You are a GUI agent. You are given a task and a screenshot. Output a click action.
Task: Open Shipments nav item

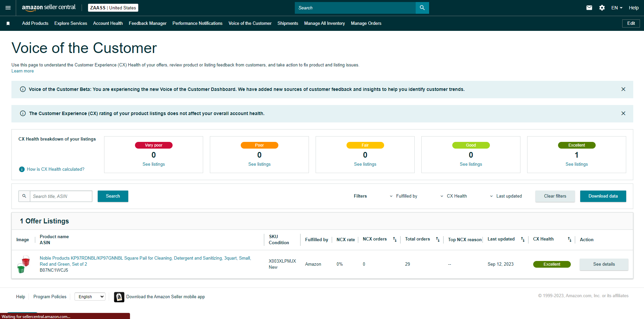[x=288, y=23]
